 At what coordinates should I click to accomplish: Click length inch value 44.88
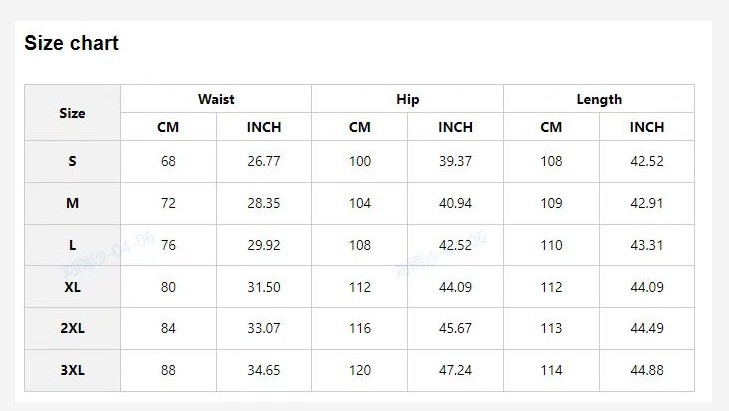647,370
